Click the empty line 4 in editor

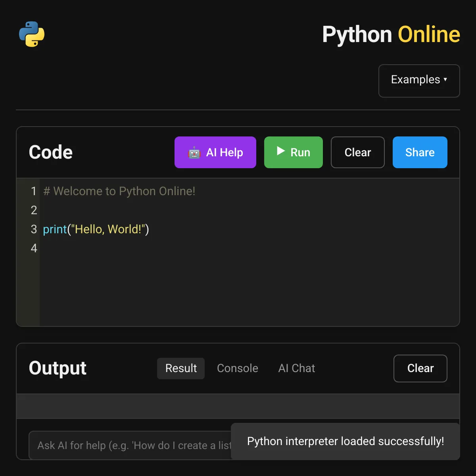(119, 248)
